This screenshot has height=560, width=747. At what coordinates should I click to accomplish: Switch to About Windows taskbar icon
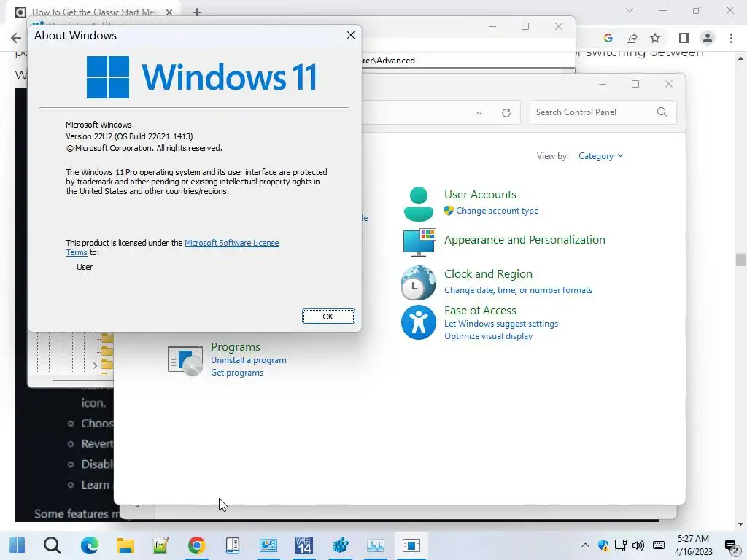pos(411,545)
